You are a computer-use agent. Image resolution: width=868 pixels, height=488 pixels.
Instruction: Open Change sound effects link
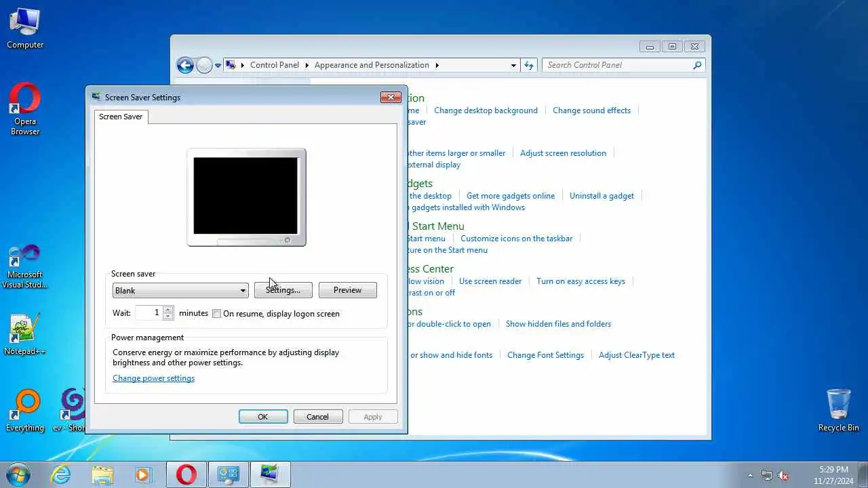(x=591, y=110)
